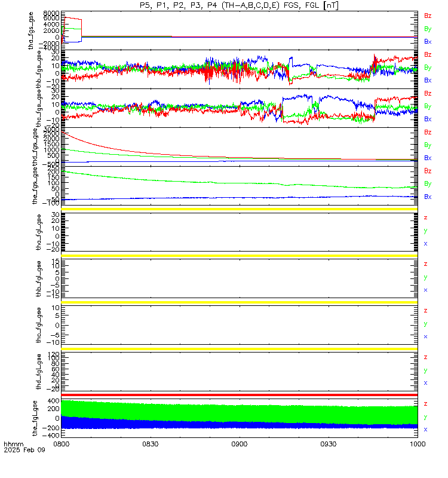Select blue x legend of thc_fgl_gse panel

[425, 336]
